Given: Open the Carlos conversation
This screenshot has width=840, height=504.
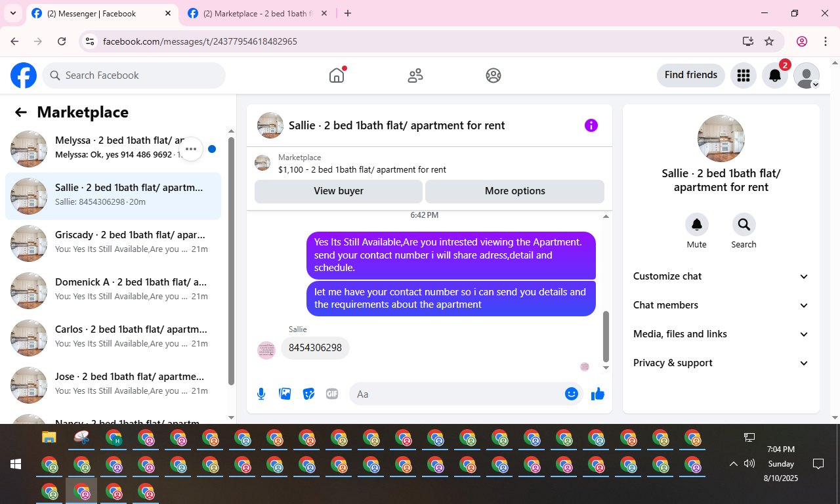Looking at the screenshot, I should pos(113,338).
